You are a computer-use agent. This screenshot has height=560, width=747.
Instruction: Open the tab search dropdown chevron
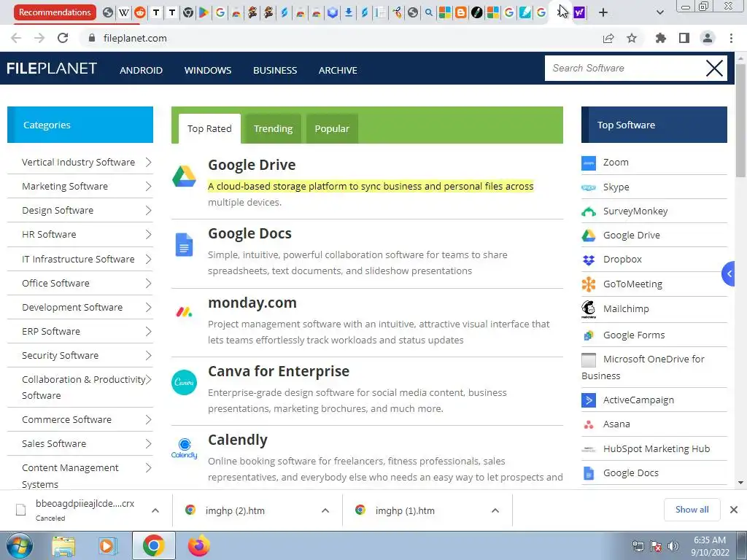[659, 12]
